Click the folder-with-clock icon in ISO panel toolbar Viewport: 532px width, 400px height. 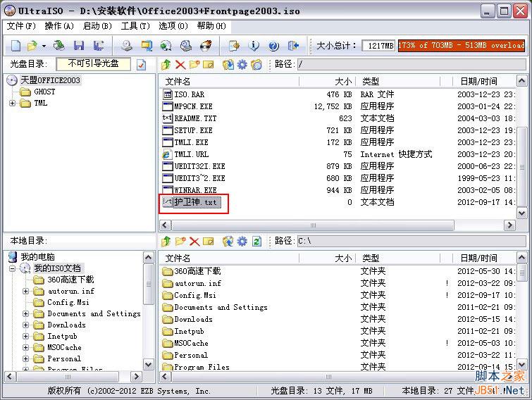pos(256,64)
